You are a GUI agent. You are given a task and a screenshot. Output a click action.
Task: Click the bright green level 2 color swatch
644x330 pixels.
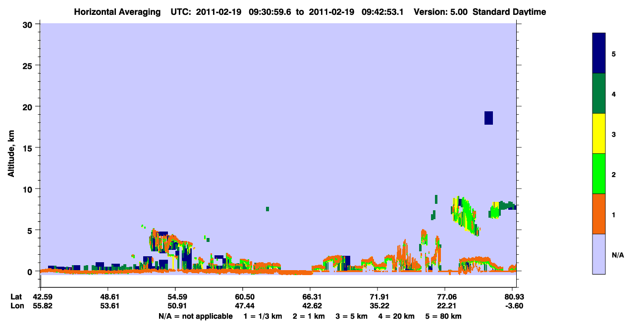pyautogui.click(x=599, y=174)
